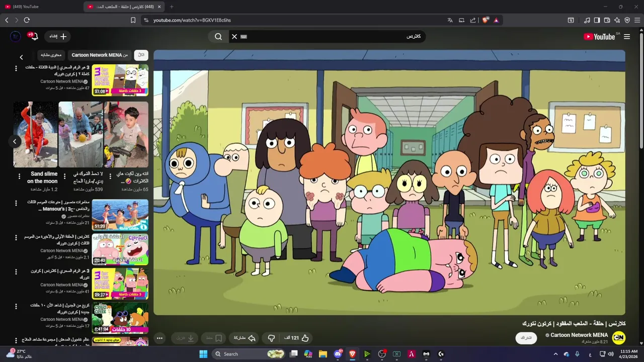Open options for the 65 مليون مشاهدة Short

(x=110, y=176)
